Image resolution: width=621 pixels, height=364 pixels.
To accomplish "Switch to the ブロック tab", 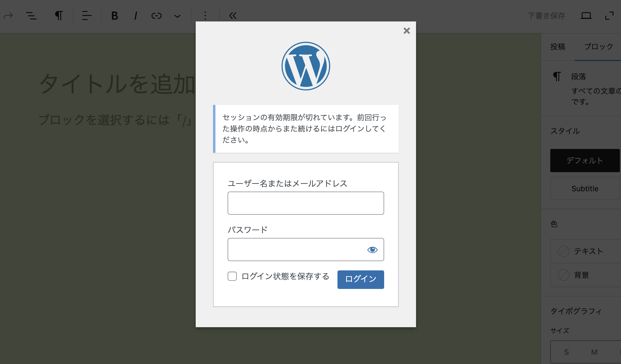I will click(x=599, y=47).
